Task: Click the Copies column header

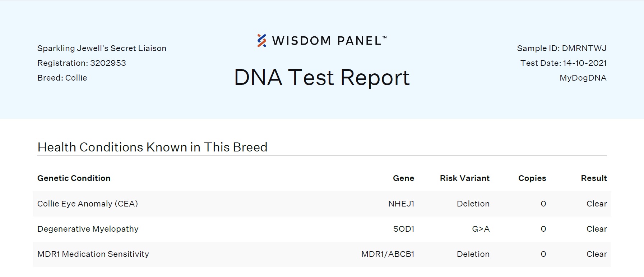Action: [x=532, y=178]
